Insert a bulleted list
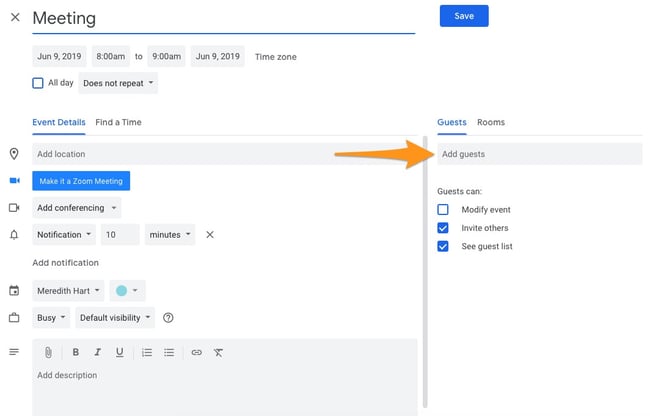 click(x=169, y=352)
